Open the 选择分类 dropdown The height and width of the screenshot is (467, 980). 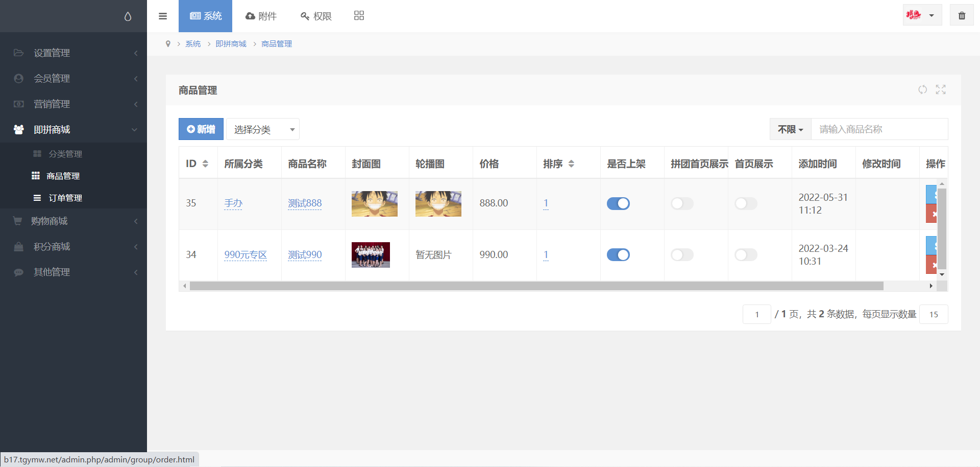pyautogui.click(x=263, y=130)
